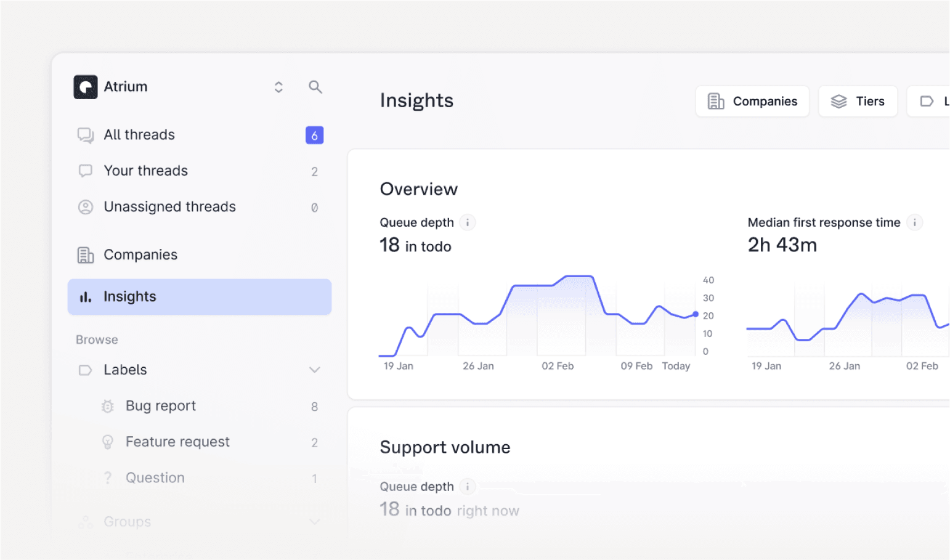
Task: Click Today's data point on the queue chart
Action: (695, 314)
